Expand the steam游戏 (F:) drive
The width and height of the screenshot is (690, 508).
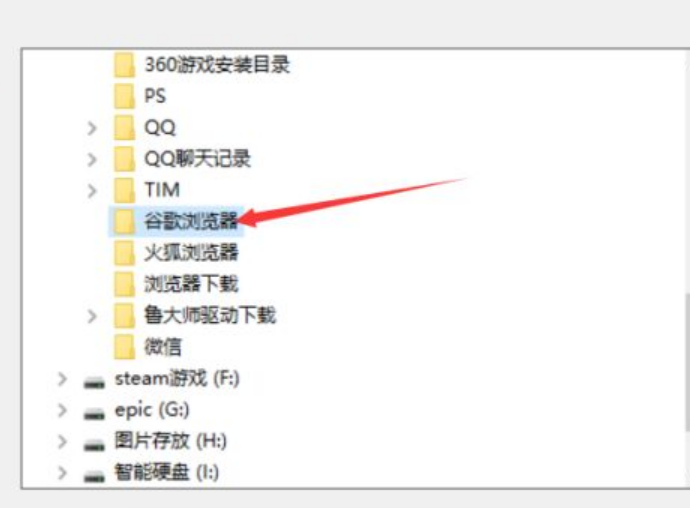62,379
